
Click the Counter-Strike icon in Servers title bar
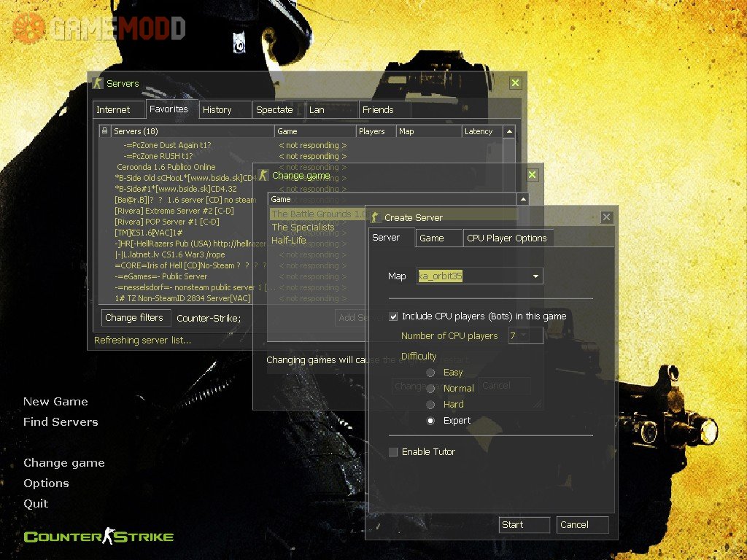98,83
